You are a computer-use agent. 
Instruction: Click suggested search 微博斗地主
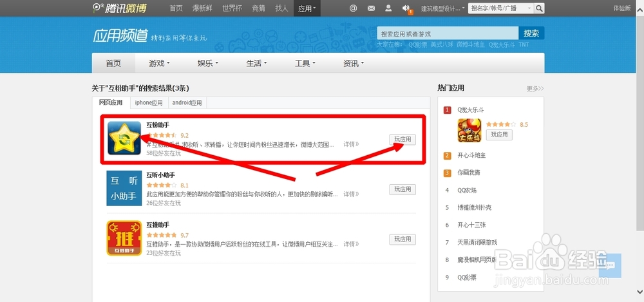point(471,45)
